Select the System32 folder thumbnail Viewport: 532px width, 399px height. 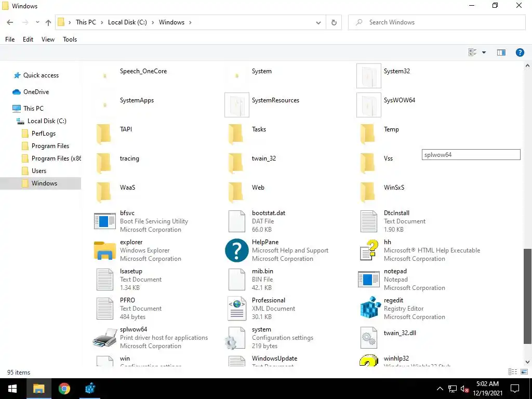tap(368, 76)
